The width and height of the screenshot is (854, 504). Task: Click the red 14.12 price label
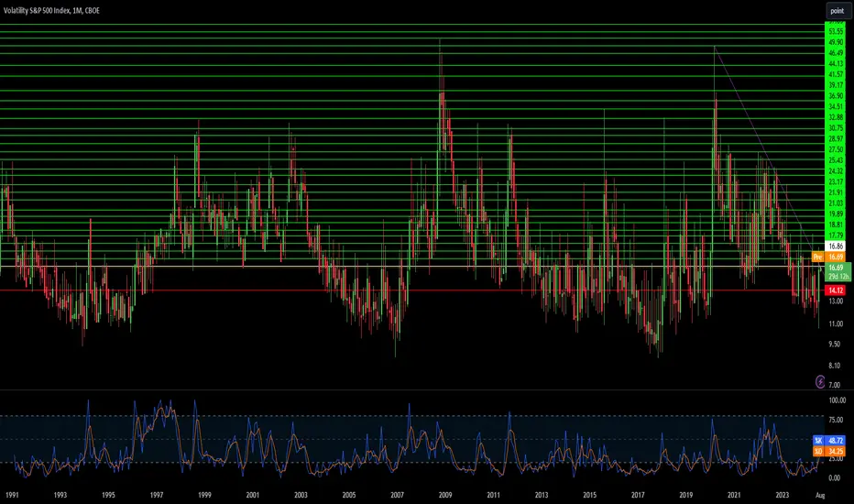coord(836,290)
